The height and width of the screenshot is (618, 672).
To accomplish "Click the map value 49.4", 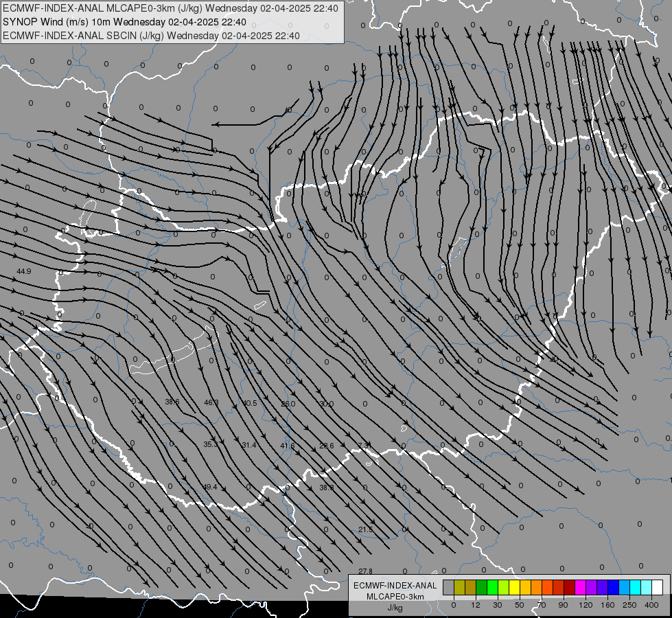I will click(x=210, y=488).
